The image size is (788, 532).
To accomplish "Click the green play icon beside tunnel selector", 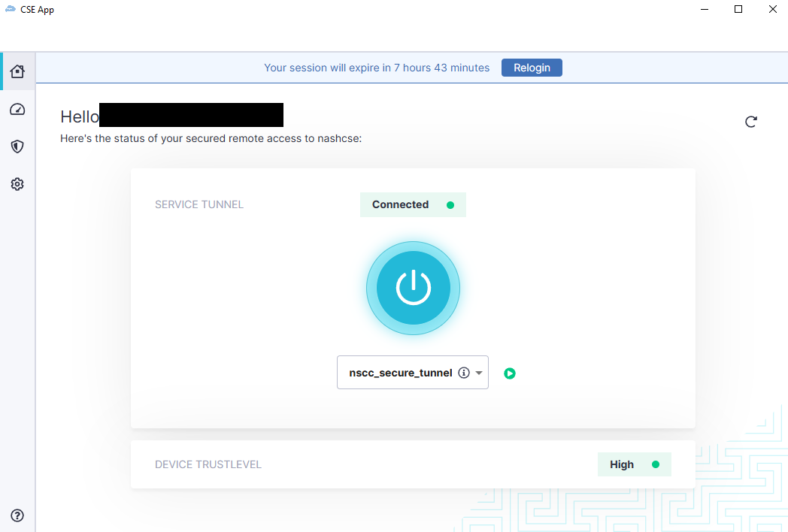I will [510, 373].
